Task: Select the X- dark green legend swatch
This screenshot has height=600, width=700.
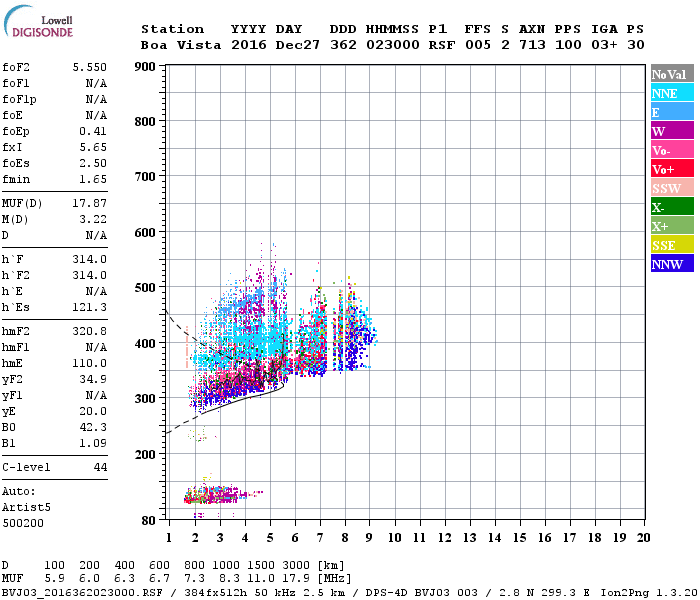Action: click(672, 207)
